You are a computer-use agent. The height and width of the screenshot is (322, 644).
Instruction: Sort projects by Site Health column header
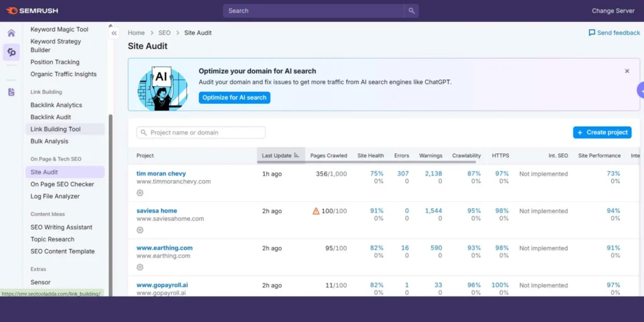[x=370, y=155]
